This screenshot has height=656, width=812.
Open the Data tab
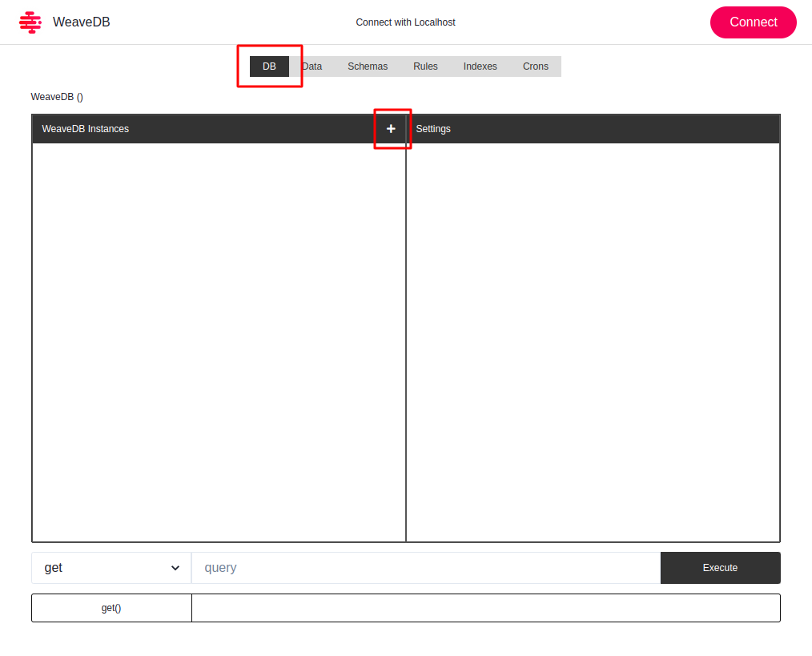(312, 66)
